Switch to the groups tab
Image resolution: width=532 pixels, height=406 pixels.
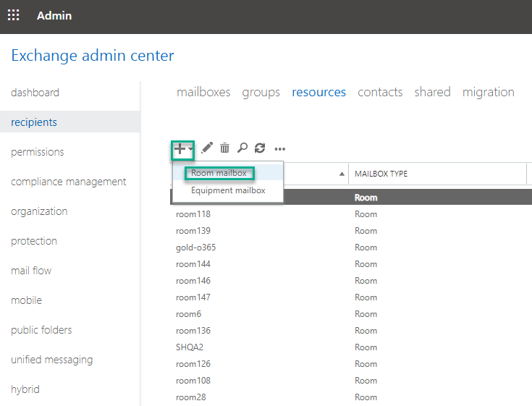[261, 92]
